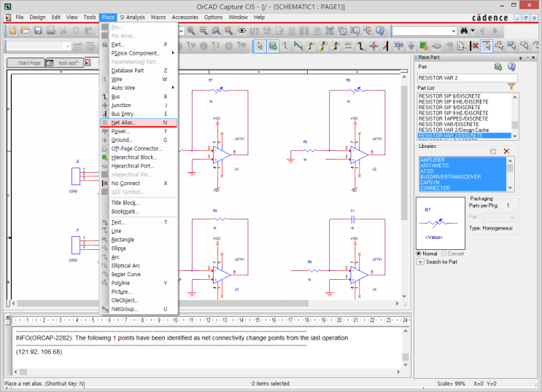Open the search combo box in top toolbar

tap(454, 31)
